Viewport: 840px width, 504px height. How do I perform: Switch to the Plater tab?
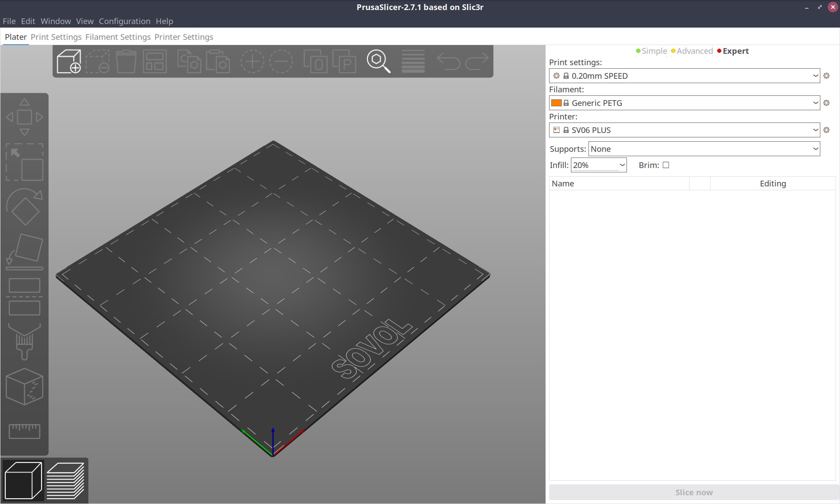click(x=16, y=37)
